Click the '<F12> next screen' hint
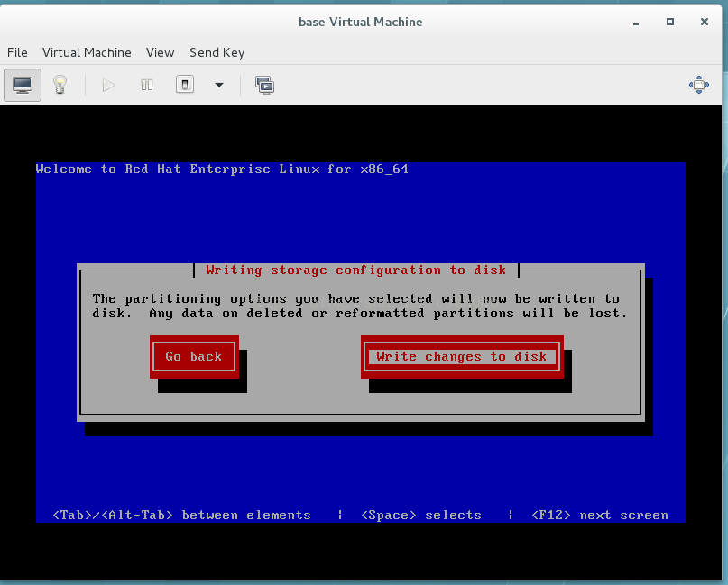This screenshot has width=728, height=585. 600,515
